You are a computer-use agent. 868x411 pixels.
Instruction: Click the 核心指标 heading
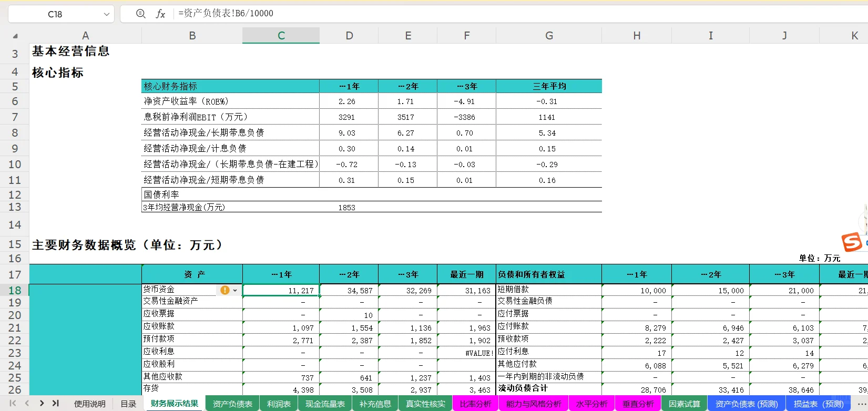tap(58, 73)
